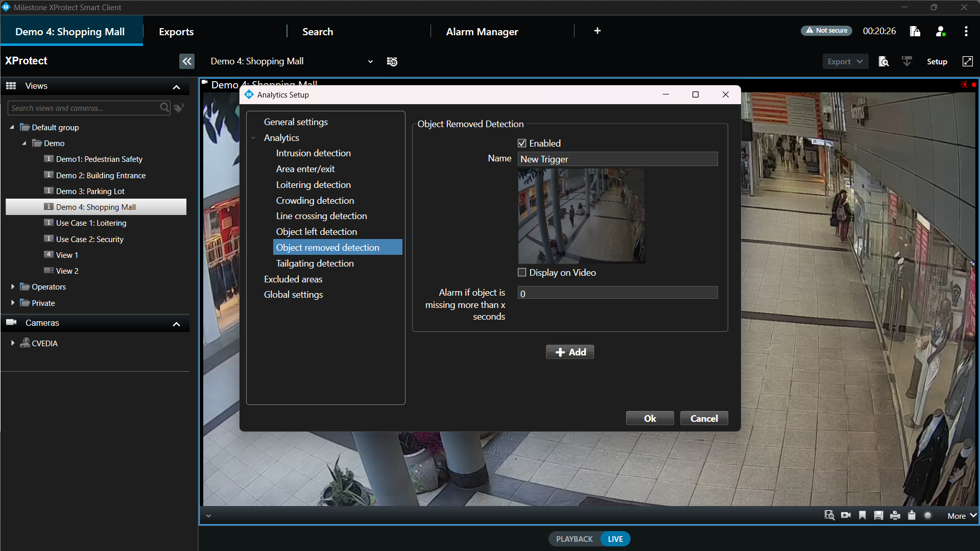
Task: Collapse the XProtect side panel
Action: (x=187, y=61)
